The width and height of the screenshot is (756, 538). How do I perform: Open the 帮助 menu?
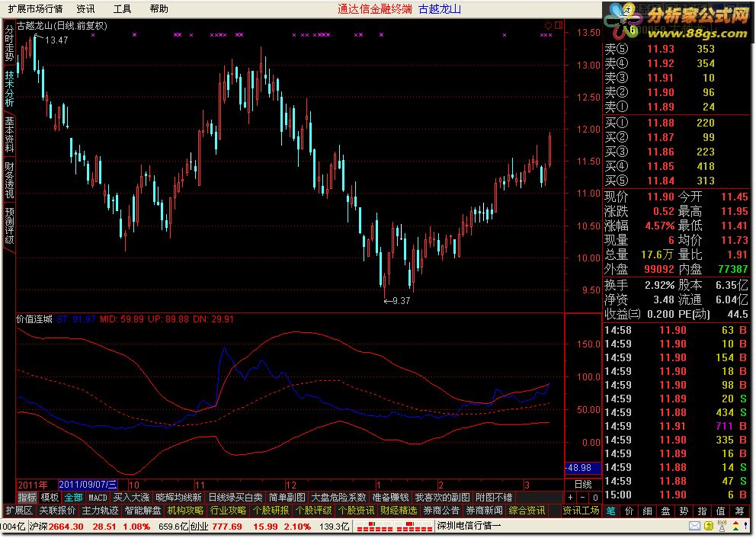coord(159,8)
